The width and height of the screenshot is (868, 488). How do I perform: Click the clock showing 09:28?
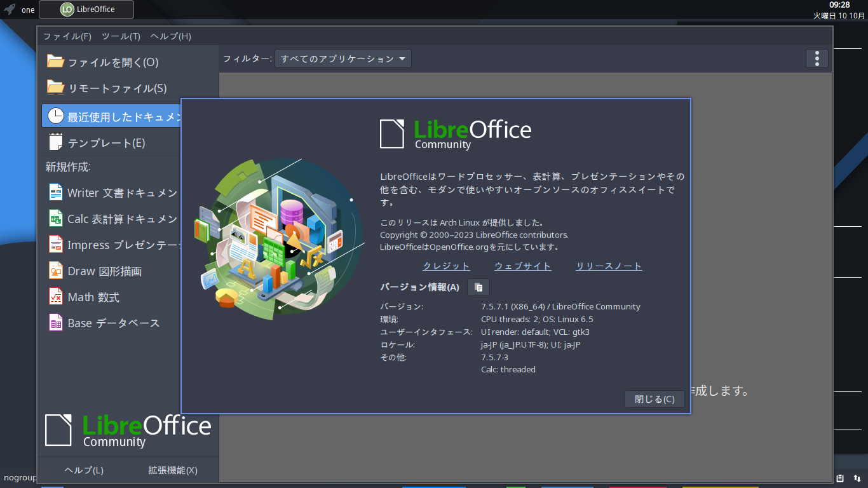(839, 4)
